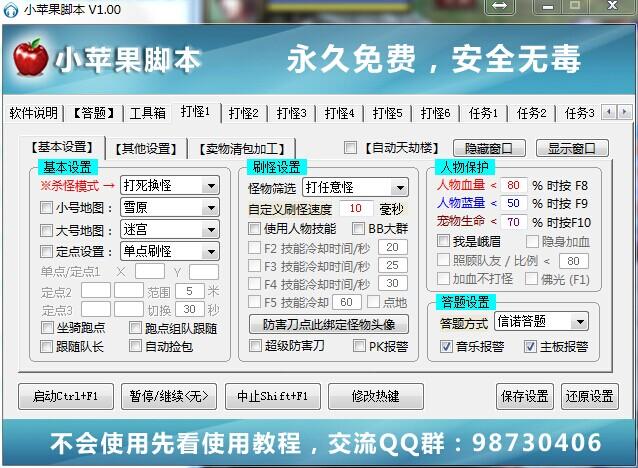
Task: Click 人物蓝量 percent field showing 50
Action: (513, 203)
